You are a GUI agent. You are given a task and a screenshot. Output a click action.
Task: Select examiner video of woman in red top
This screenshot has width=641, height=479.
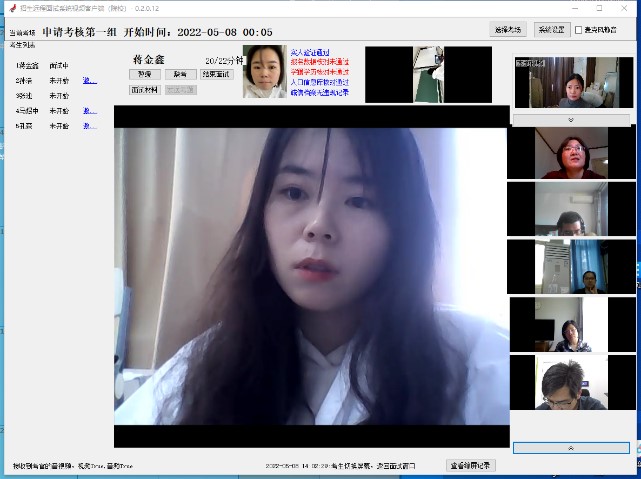point(571,153)
